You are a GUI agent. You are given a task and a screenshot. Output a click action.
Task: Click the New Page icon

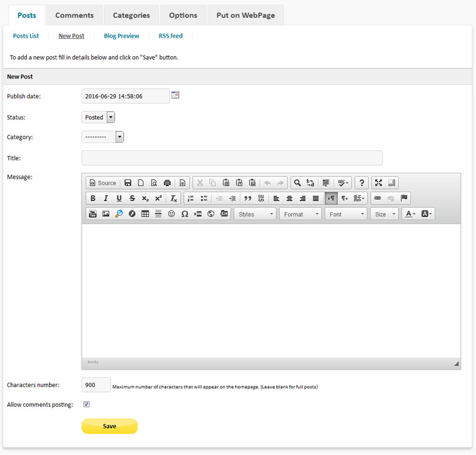point(141,183)
